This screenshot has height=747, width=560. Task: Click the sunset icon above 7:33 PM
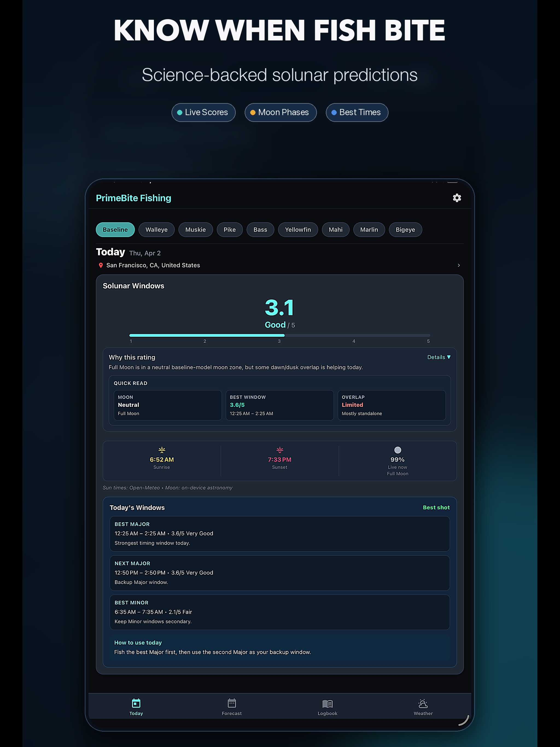tap(280, 450)
